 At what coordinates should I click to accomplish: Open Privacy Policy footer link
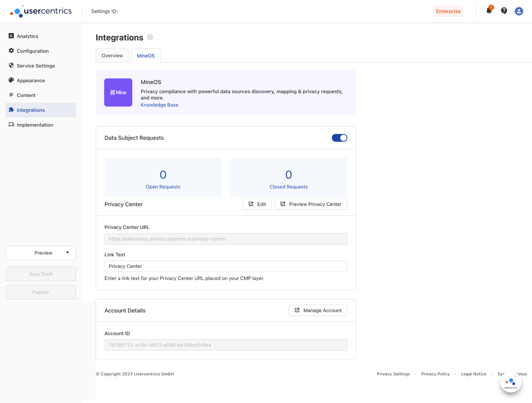435,374
